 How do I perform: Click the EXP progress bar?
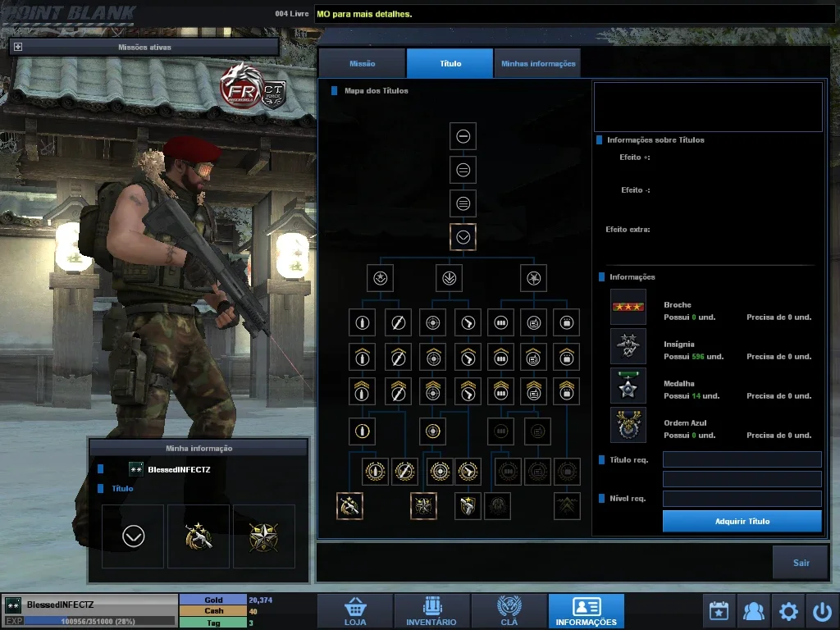pos(99,621)
